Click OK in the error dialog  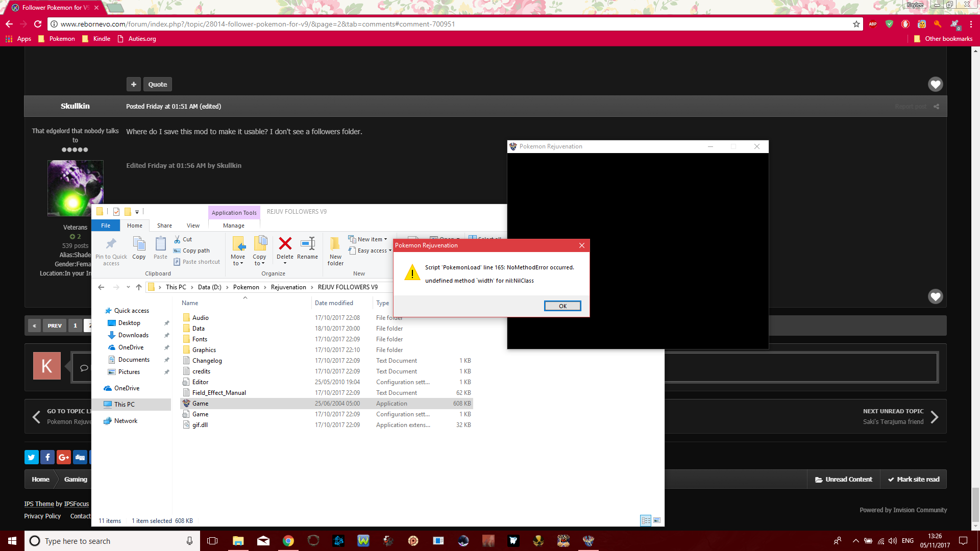562,306
